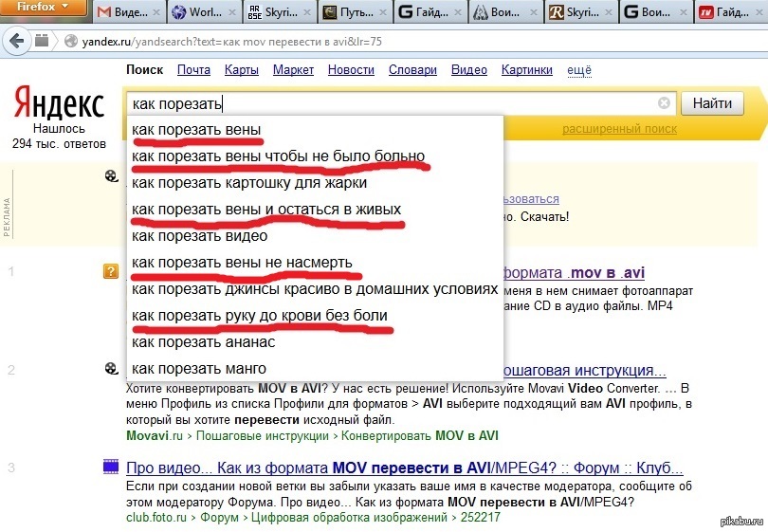
Task: Click the film reel icon of result 2
Action: pyautogui.click(x=112, y=368)
